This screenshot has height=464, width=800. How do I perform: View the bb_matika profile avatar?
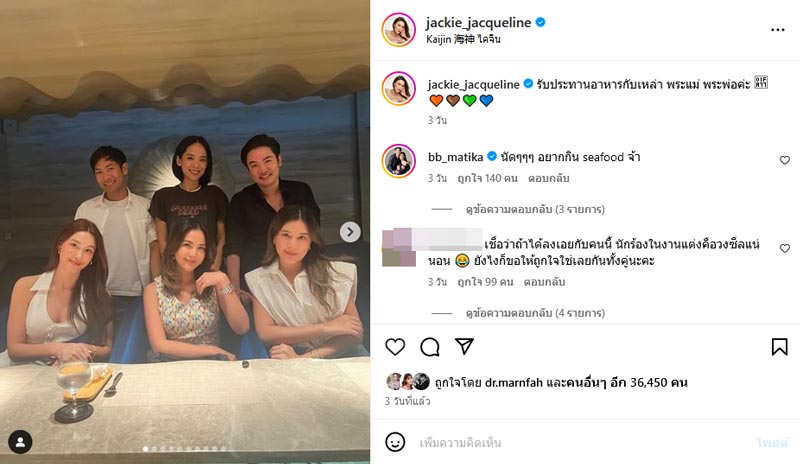coord(398,161)
